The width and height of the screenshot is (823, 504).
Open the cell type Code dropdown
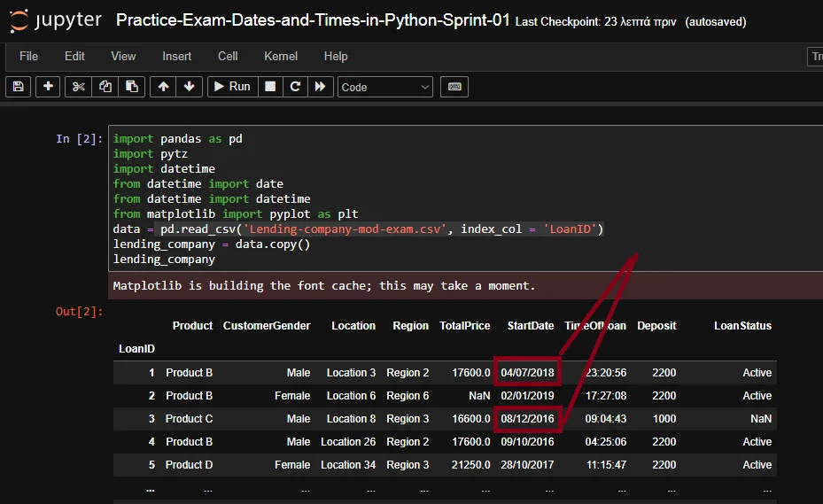click(385, 87)
